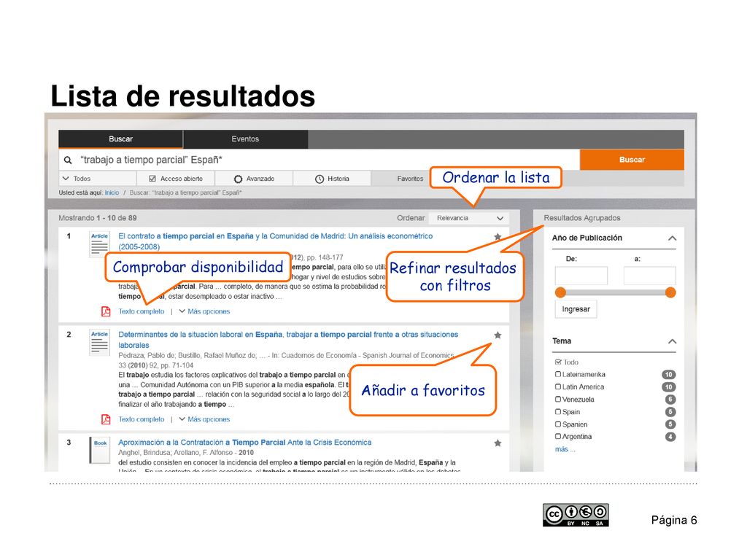Click 'Resultados Agrupados' heading
This screenshot has height=560, width=747.
click(582, 218)
